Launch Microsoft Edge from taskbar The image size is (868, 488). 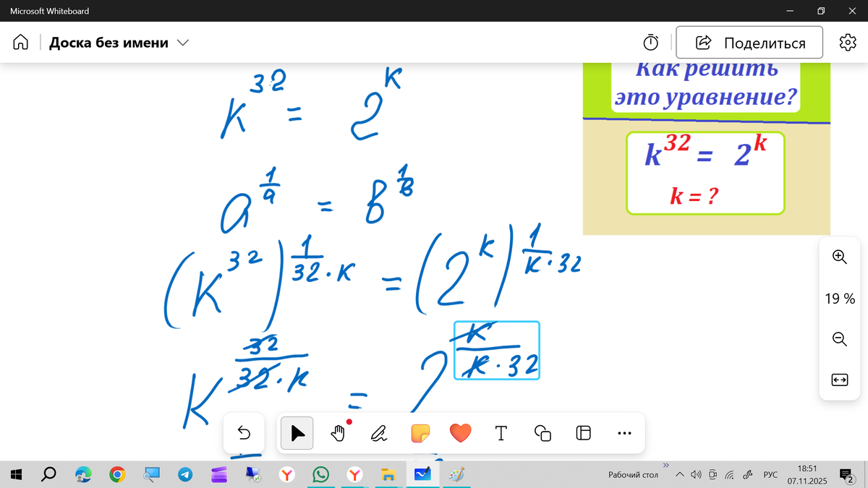[x=84, y=474]
